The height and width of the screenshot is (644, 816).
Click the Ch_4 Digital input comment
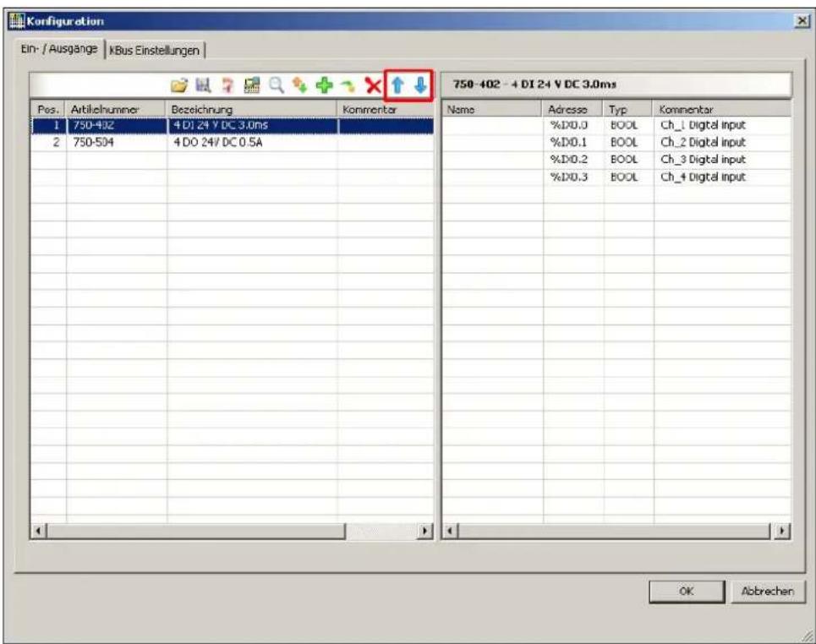point(703,177)
